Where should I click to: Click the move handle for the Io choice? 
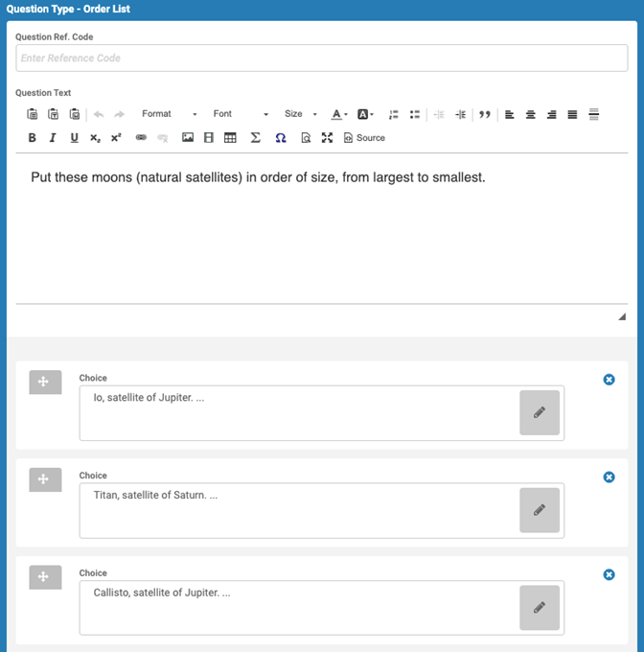45,383
